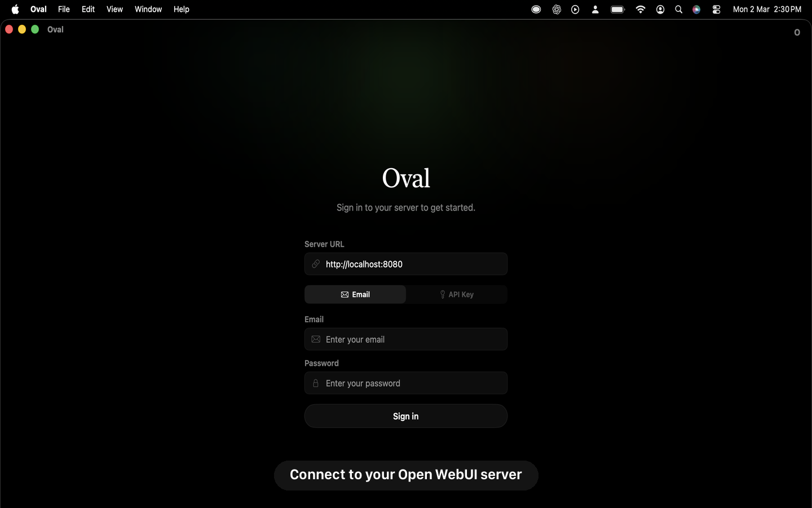This screenshot has width=812, height=508.
Task: Click Connect to your Open WebUI server
Action: pyautogui.click(x=405, y=475)
